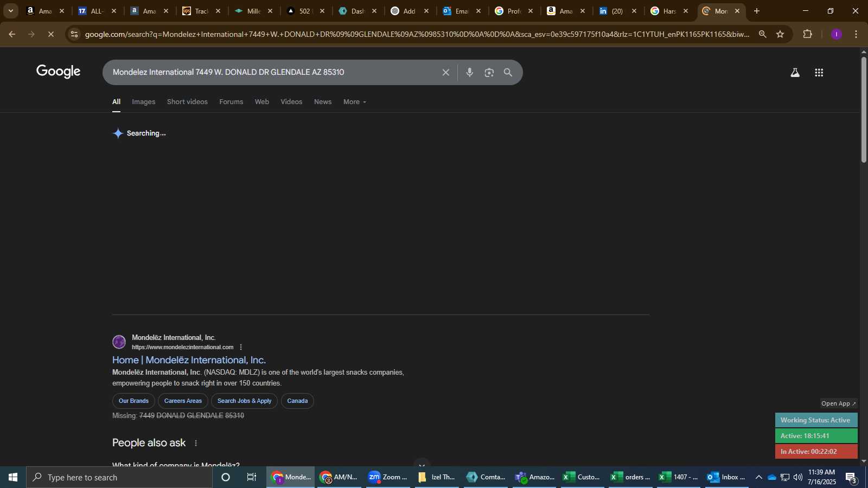Switch to Videos results tab
The image size is (868, 488).
291,102
